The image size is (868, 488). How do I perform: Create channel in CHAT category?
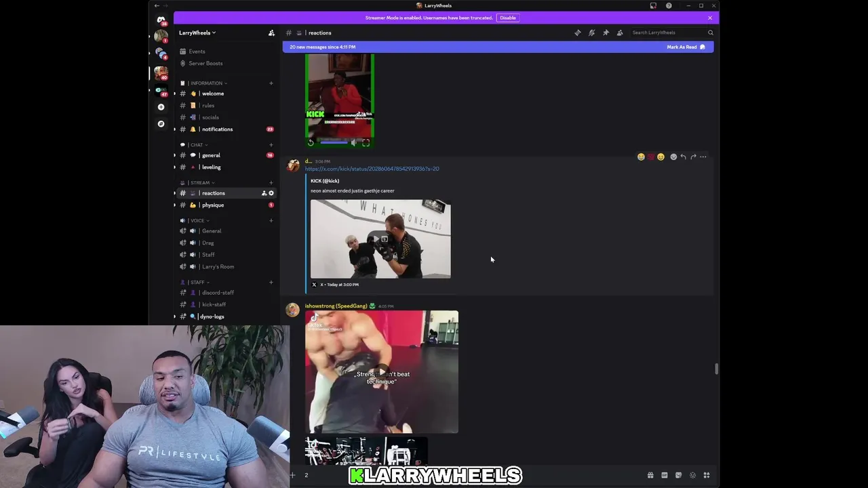tap(271, 145)
